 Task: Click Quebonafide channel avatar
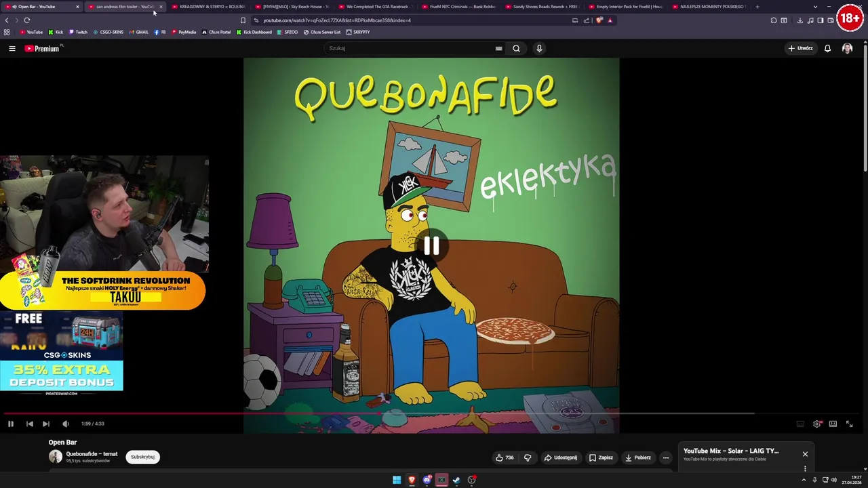[56, 457]
